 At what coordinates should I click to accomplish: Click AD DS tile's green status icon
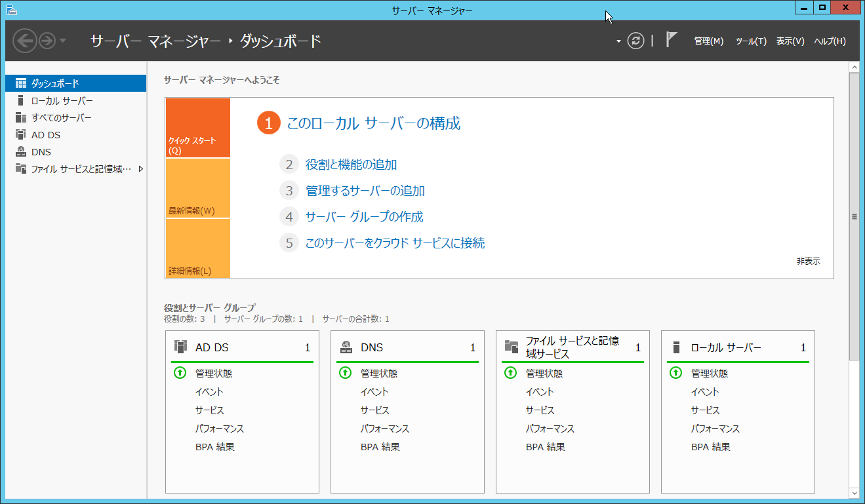[180, 373]
